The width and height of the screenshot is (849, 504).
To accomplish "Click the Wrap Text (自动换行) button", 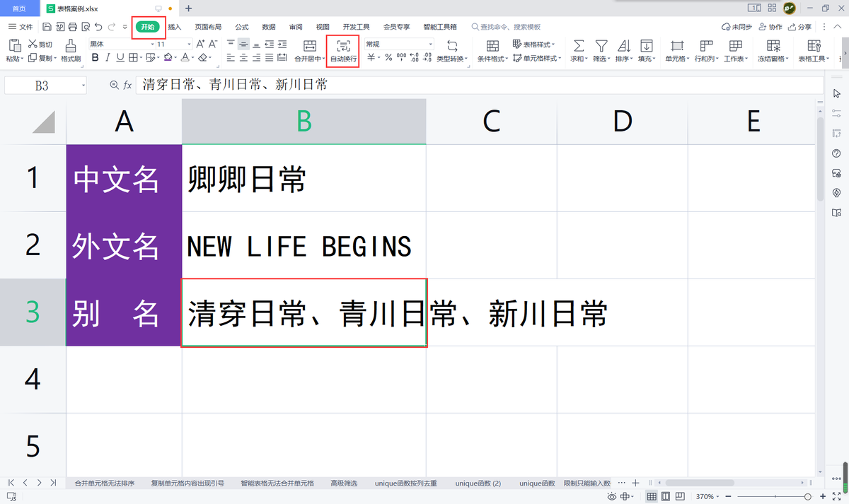I will click(x=343, y=51).
